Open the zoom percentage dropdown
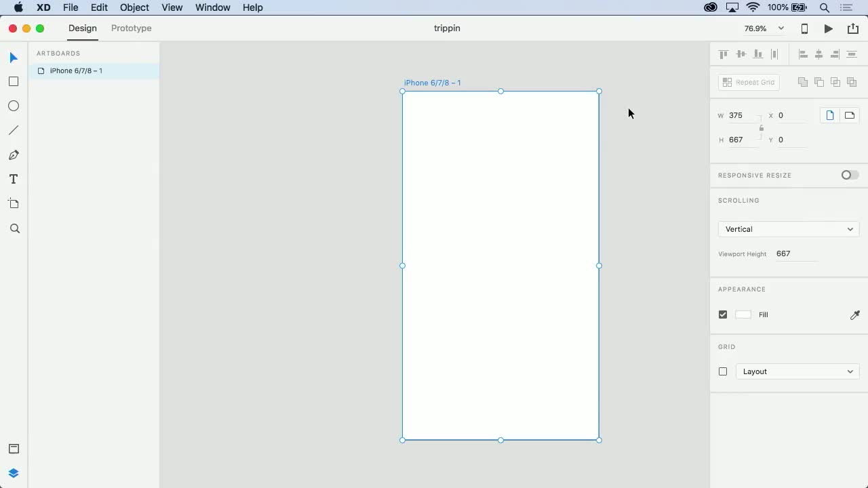The width and height of the screenshot is (868, 488). coord(762,28)
